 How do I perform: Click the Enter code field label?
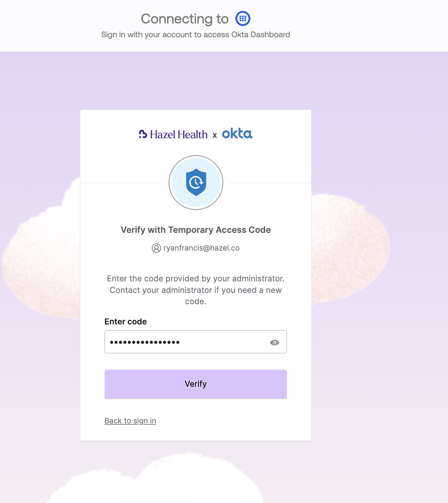click(x=125, y=322)
